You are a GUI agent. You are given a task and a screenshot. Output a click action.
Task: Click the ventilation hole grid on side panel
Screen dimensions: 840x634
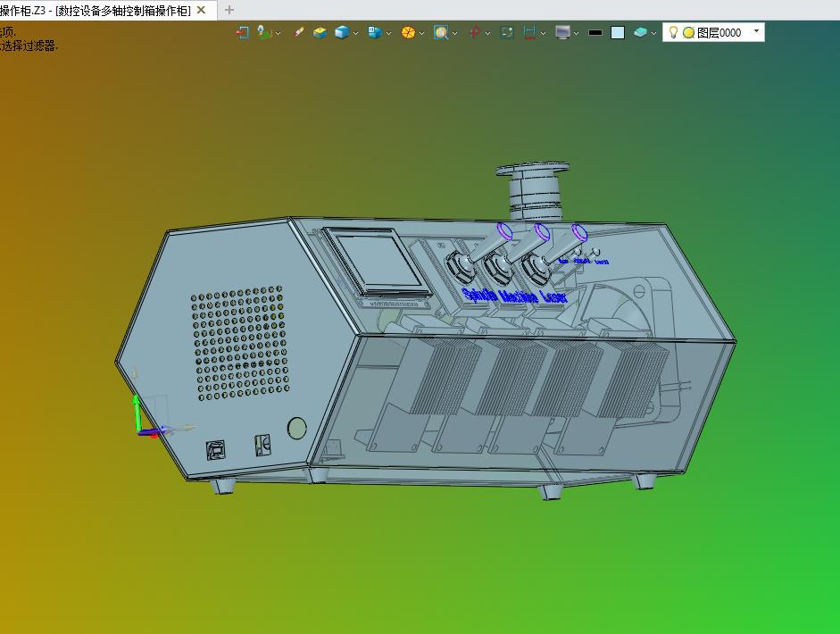tap(240, 344)
